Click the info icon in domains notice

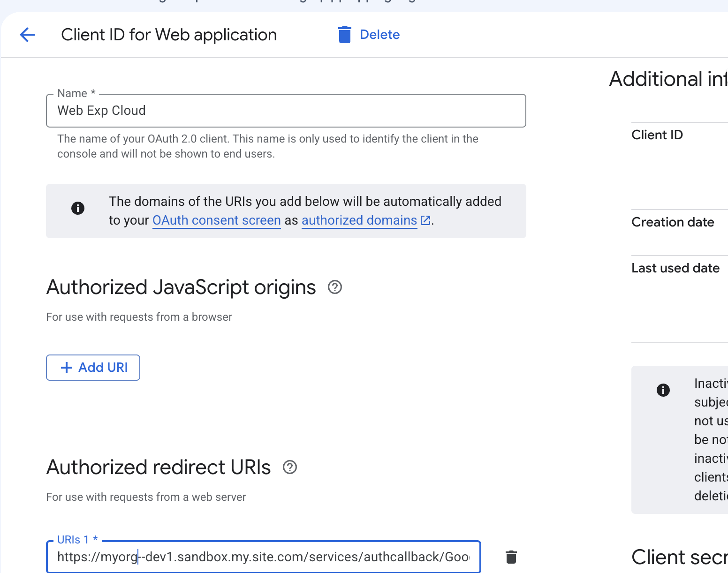[78, 208]
